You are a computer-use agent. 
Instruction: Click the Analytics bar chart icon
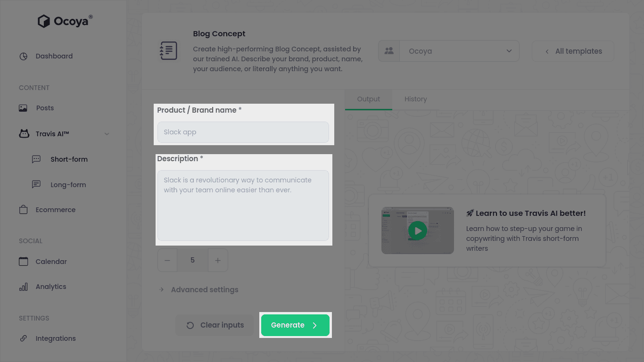click(23, 287)
